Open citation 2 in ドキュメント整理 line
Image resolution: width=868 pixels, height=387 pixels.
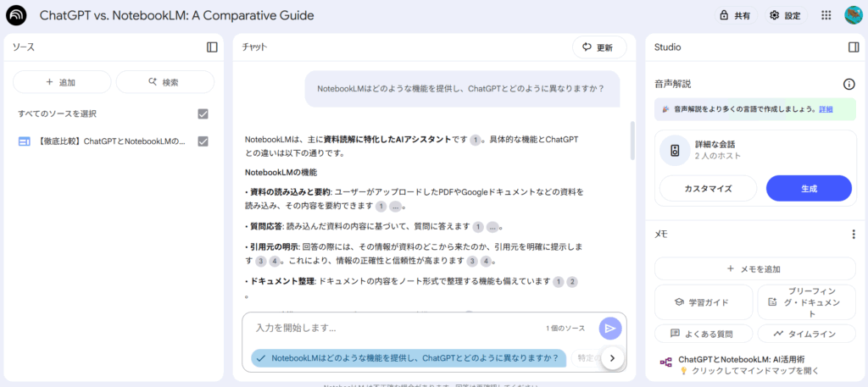[x=572, y=282]
